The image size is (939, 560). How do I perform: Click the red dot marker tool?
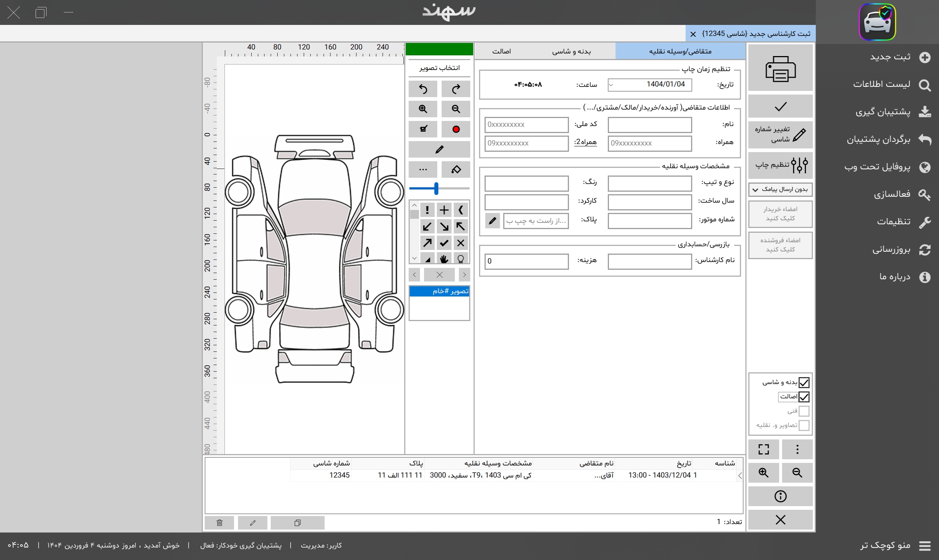tap(456, 129)
